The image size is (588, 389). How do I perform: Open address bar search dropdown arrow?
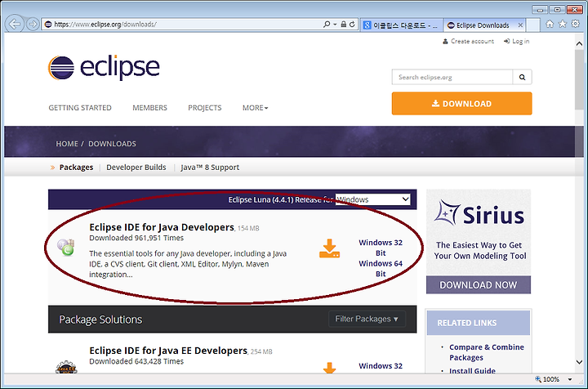point(335,24)
